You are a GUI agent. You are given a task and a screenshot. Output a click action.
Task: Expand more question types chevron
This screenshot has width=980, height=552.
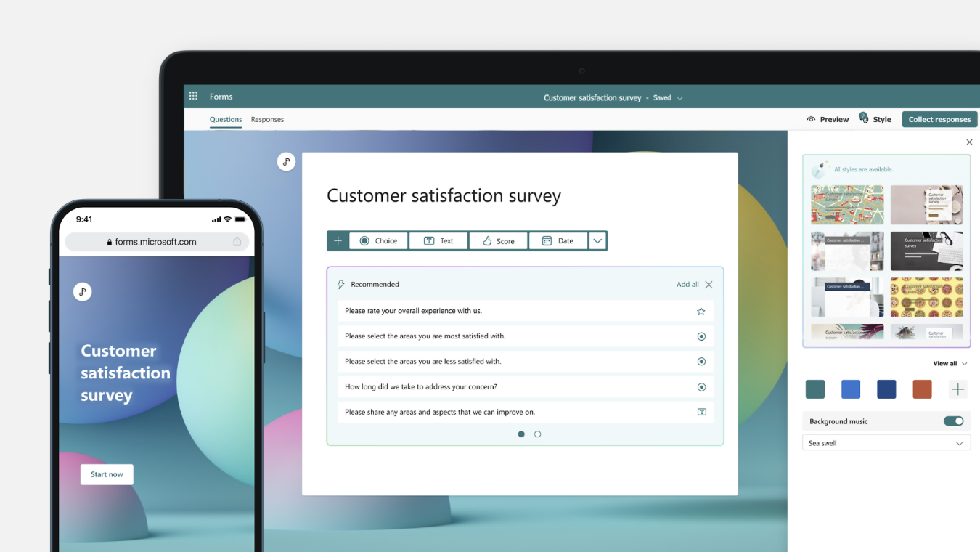[597, 241]
